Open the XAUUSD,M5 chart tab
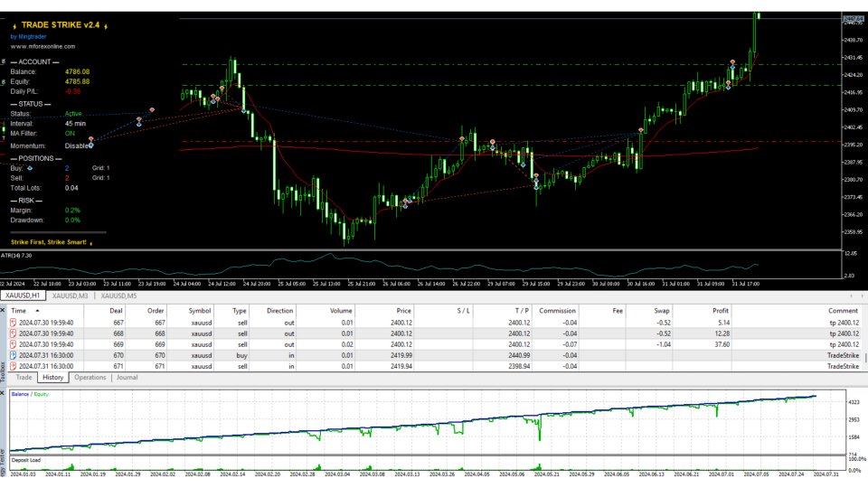Viewport: 868px width, 488px height. point(118,296)
